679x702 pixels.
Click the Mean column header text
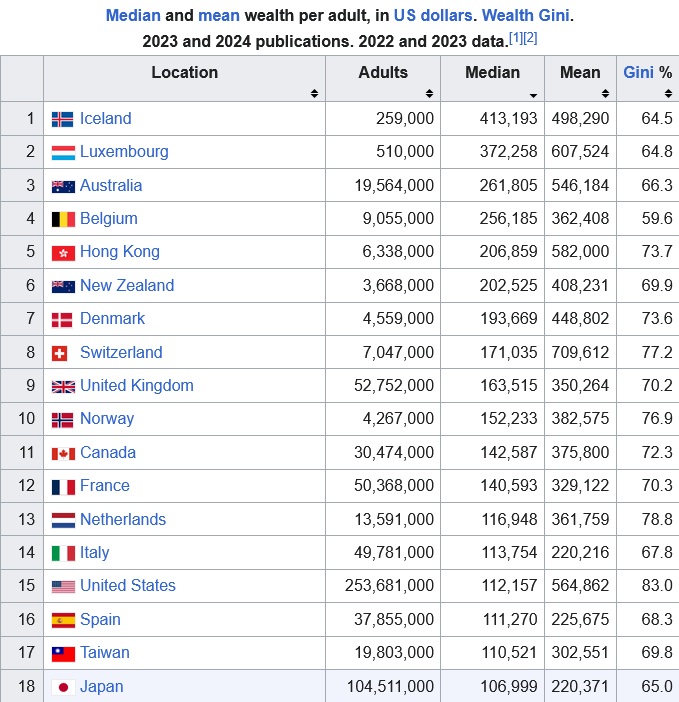point(580,73)
